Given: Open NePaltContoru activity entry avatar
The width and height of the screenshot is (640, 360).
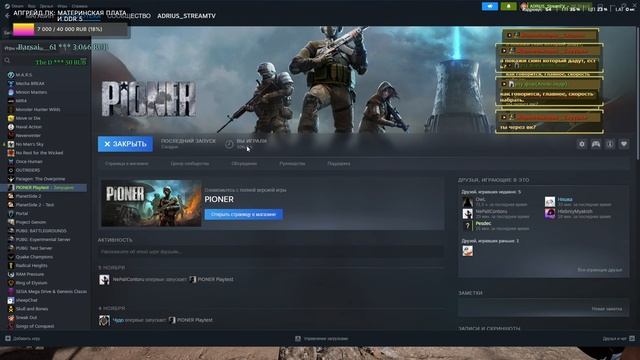Looking at the screenshot, I should (104, 280).
